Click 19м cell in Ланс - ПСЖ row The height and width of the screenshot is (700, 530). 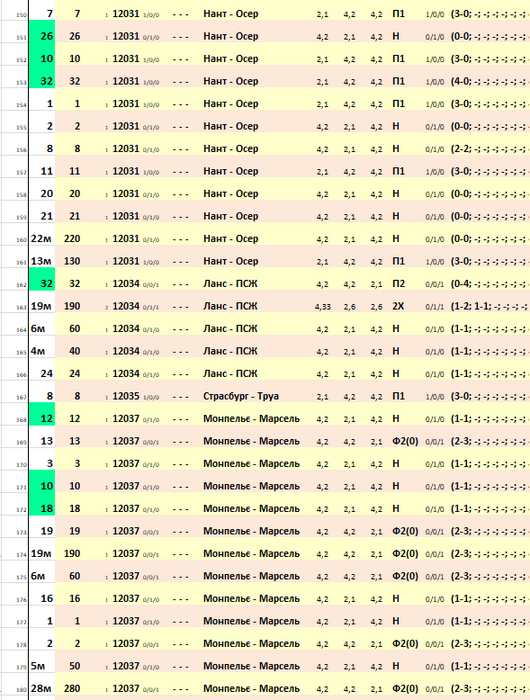41,306
